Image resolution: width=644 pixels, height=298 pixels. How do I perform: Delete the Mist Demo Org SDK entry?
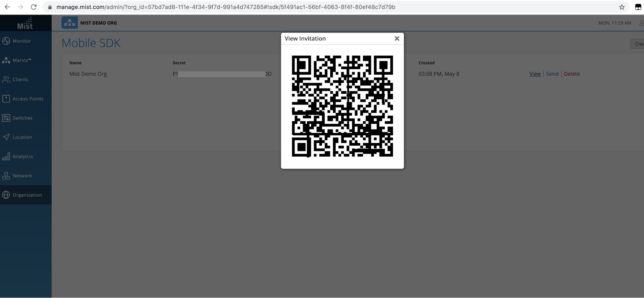(x=572, y=74)
